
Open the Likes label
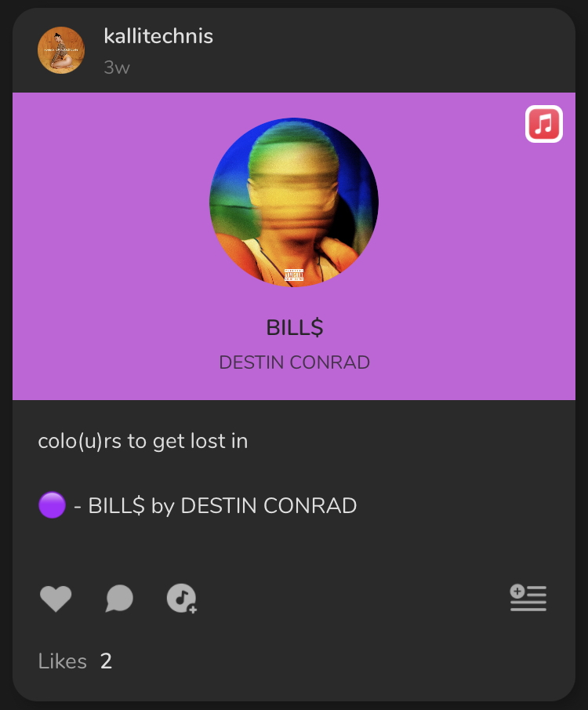[x=63, y=661]
